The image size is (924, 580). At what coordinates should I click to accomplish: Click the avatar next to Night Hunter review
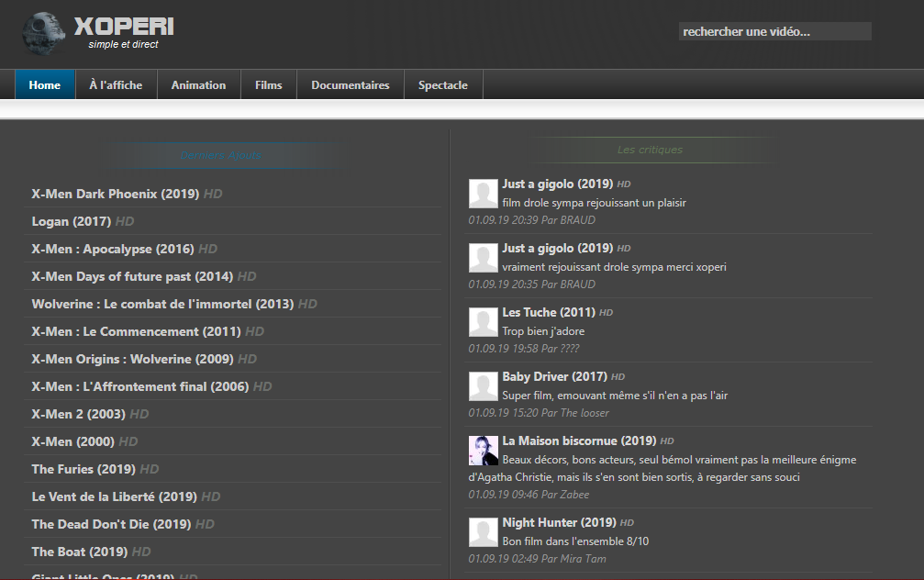tap(484, 532)
